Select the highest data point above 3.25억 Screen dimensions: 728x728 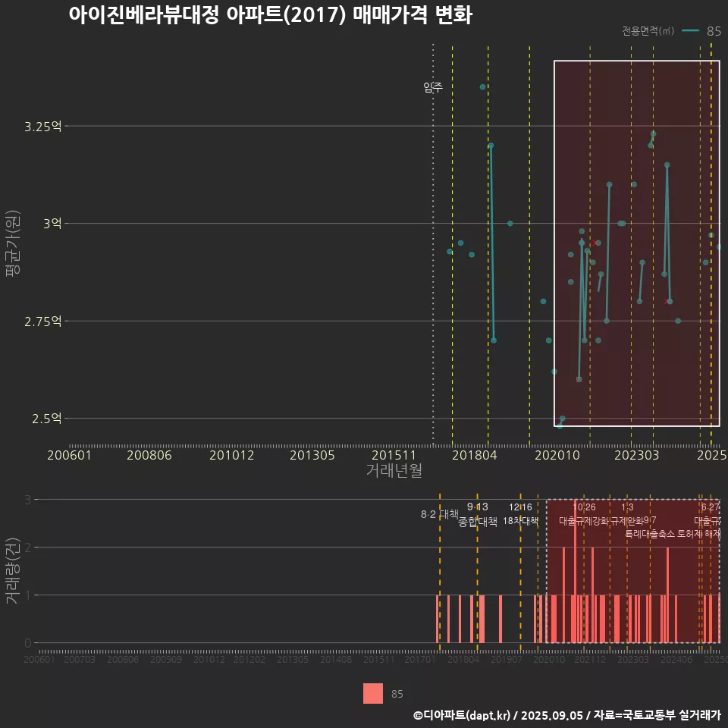[x=482, y=87]
